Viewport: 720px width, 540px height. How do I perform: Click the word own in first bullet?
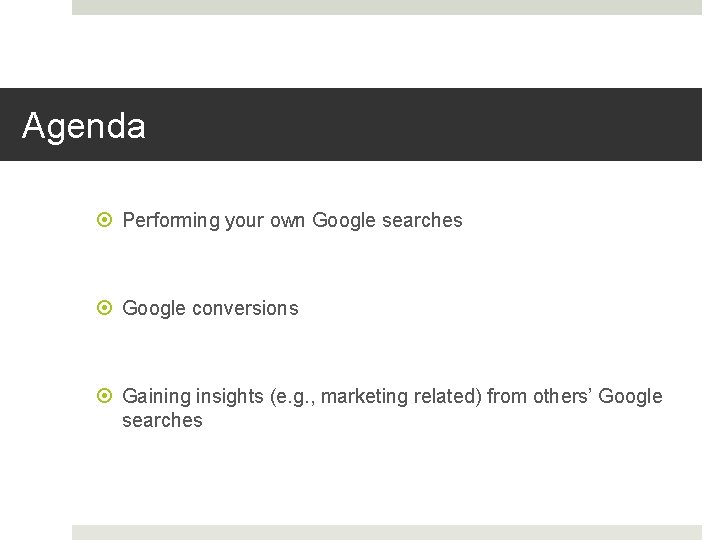[x=289, y=221]
